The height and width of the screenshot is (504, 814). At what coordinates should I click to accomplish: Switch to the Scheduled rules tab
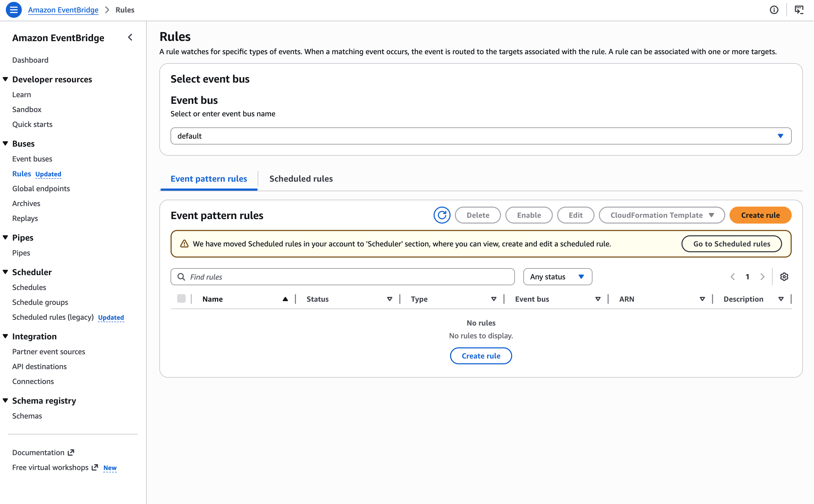pos(301,179)
